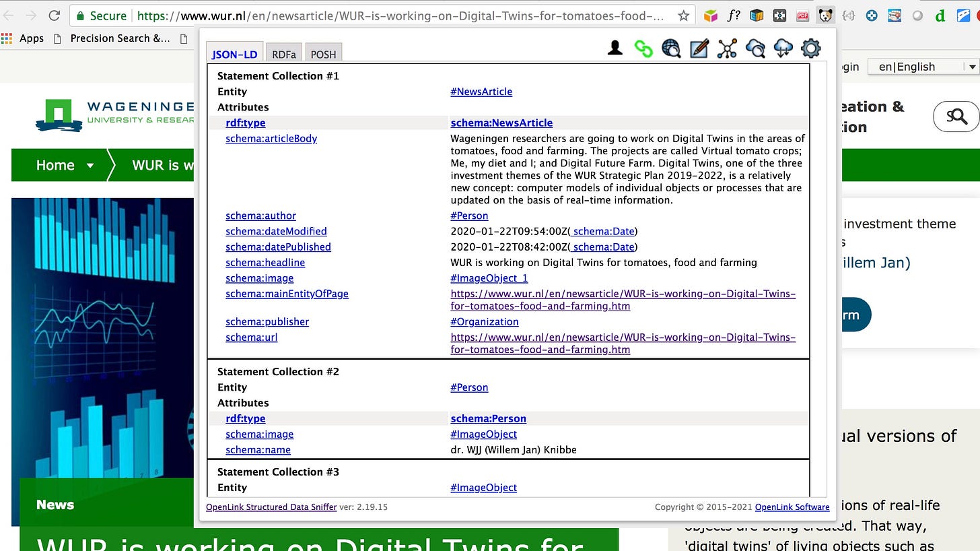This screenshot has height=551, width=980.
Task: Open Precision Search bookmark
Action: (x=120, y=38)
